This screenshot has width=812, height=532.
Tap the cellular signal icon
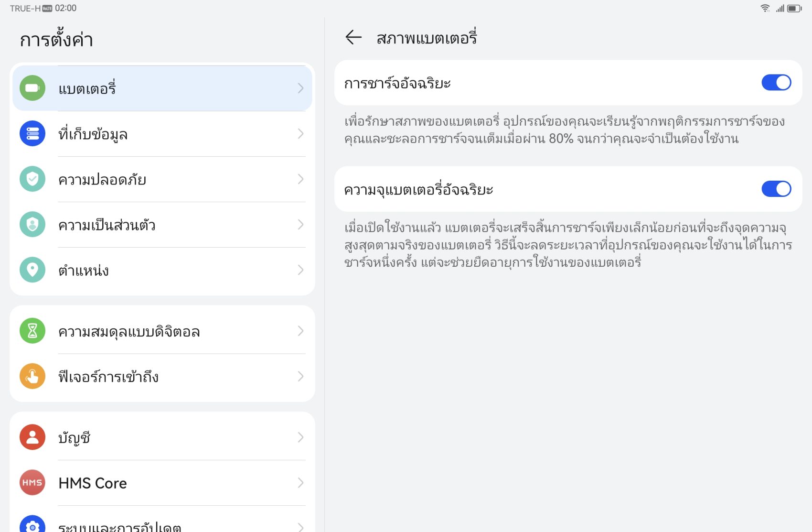click(x=780, y=8)
